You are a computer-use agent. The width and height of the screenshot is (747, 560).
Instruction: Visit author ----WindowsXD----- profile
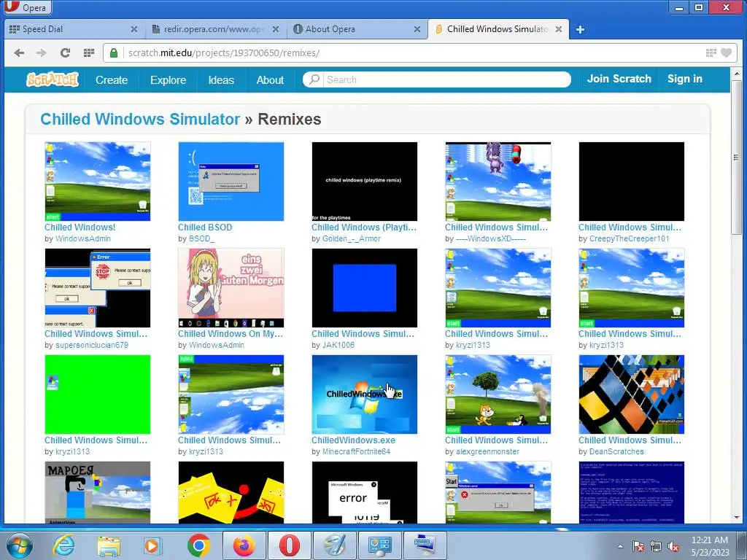click(x=491, y=238)
